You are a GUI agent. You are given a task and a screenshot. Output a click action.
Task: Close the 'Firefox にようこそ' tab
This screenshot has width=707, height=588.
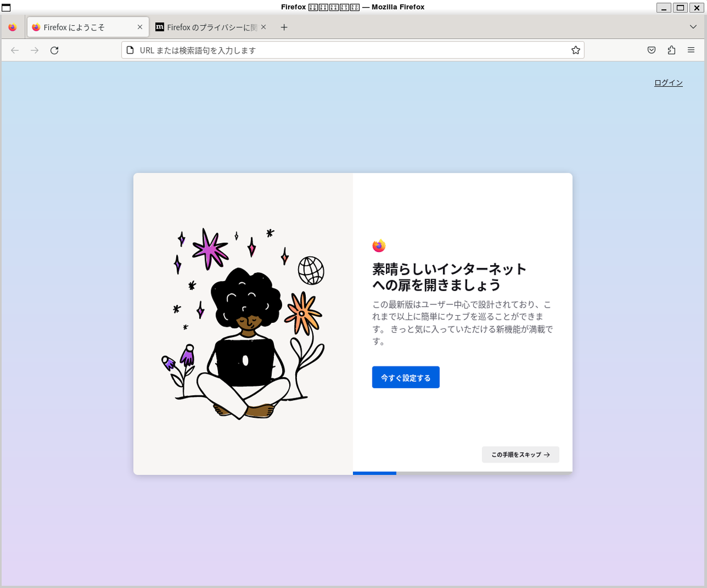point(140,27)
